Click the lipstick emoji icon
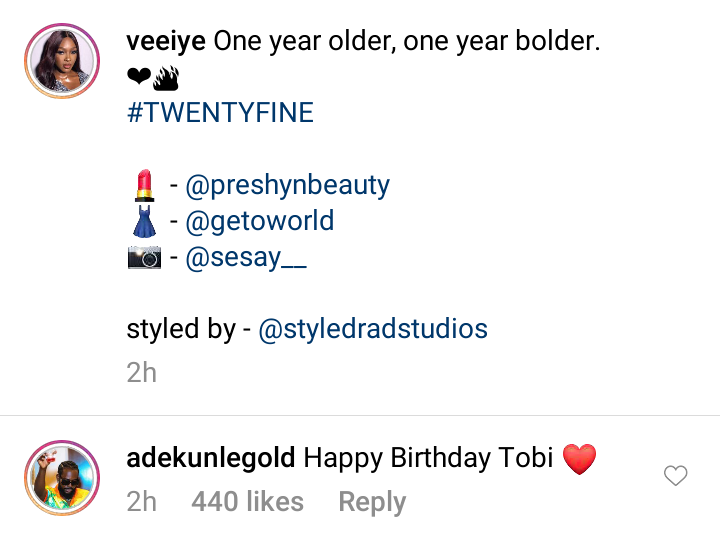Screen dimensions: 720x547 pos(143,185)
